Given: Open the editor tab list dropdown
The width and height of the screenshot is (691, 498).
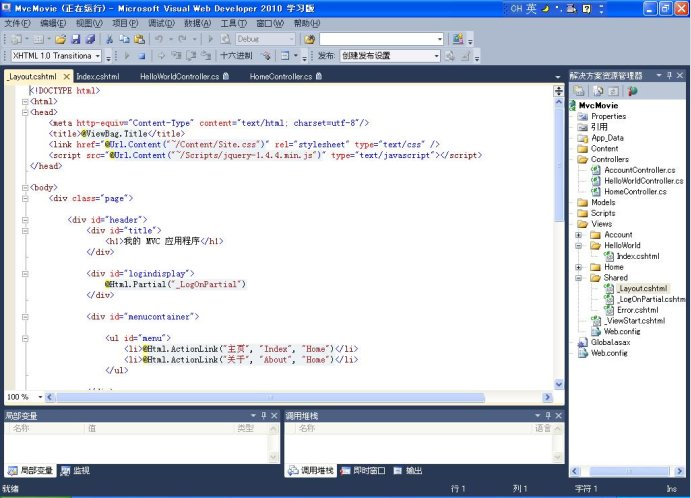Looking at the screenshot, I should click(x=557, y=77).
